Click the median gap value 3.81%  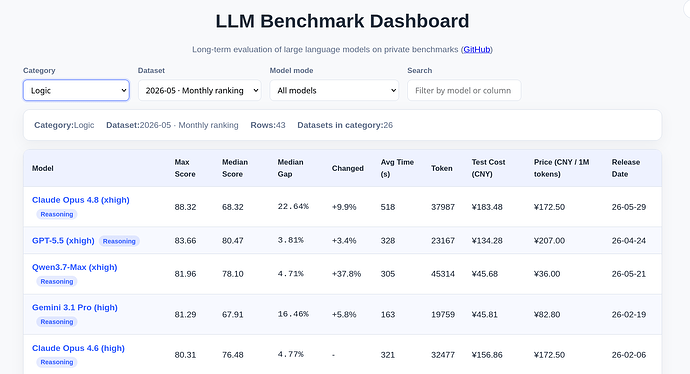pyautogui.click(x=290, y=240)
